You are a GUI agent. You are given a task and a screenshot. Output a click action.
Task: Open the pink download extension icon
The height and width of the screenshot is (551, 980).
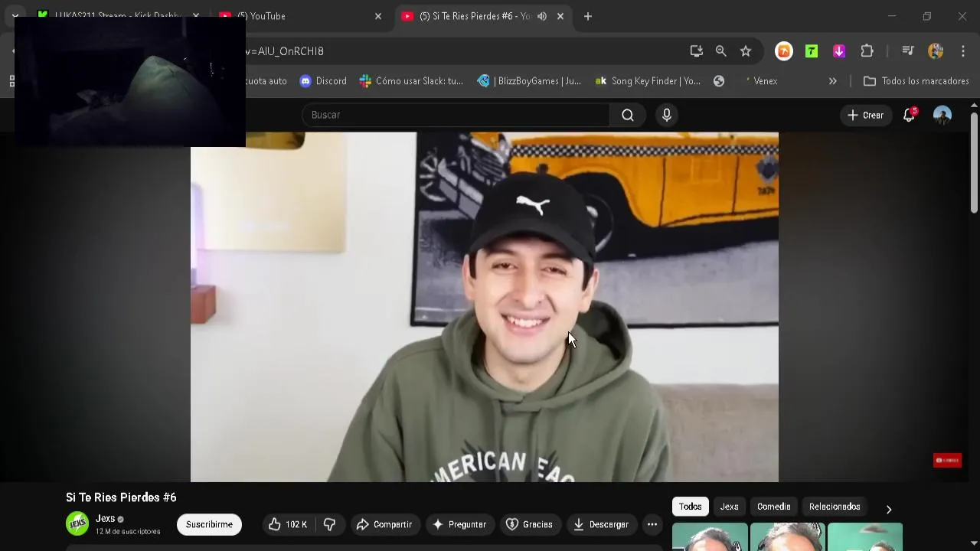pos(839,51)
